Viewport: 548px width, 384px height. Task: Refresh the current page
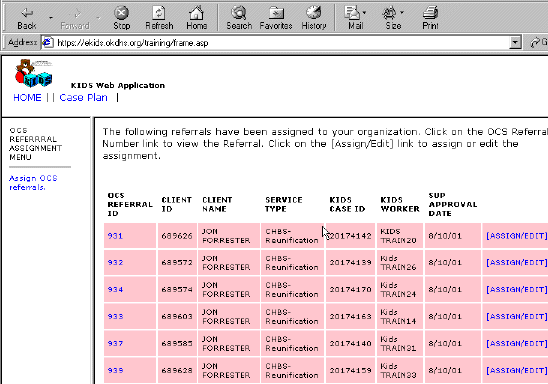159,18
